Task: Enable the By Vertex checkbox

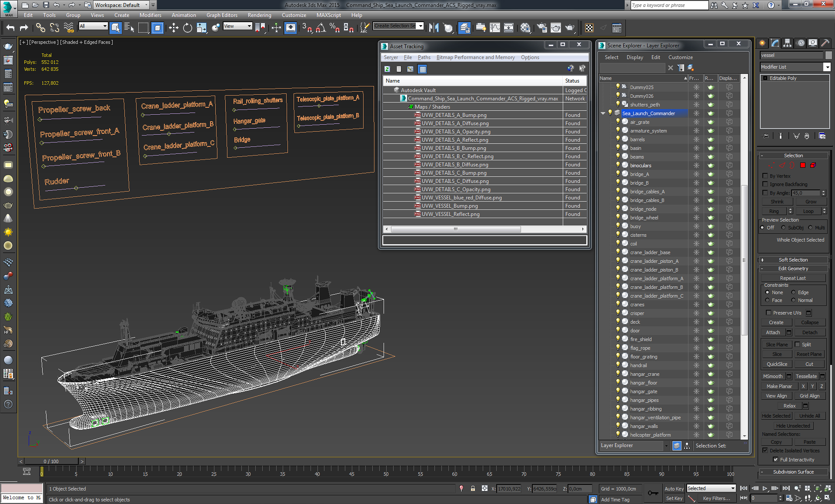Action: click(765, 176)
